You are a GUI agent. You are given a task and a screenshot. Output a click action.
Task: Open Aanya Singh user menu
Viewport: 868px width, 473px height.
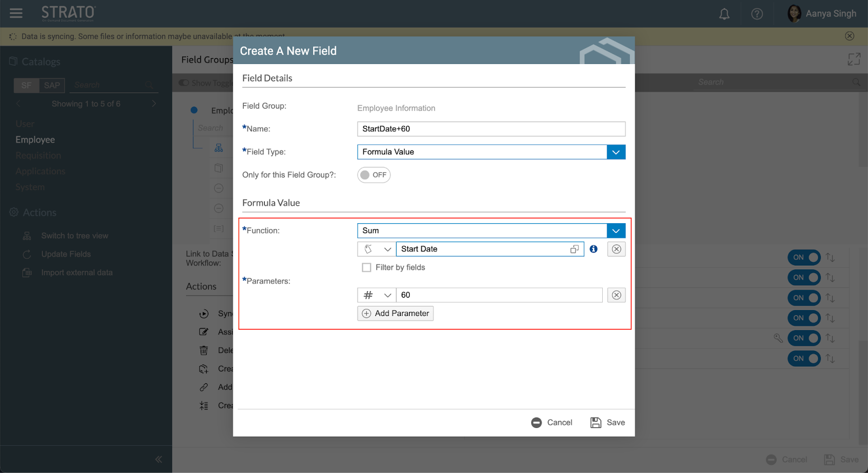click(821, 14)
